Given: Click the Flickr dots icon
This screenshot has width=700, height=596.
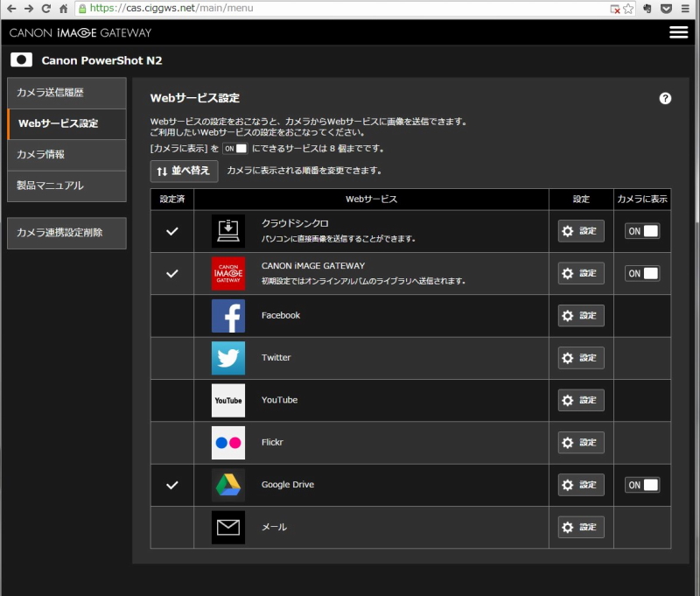Looking at the screenshot, I should (x=228, y=443).
